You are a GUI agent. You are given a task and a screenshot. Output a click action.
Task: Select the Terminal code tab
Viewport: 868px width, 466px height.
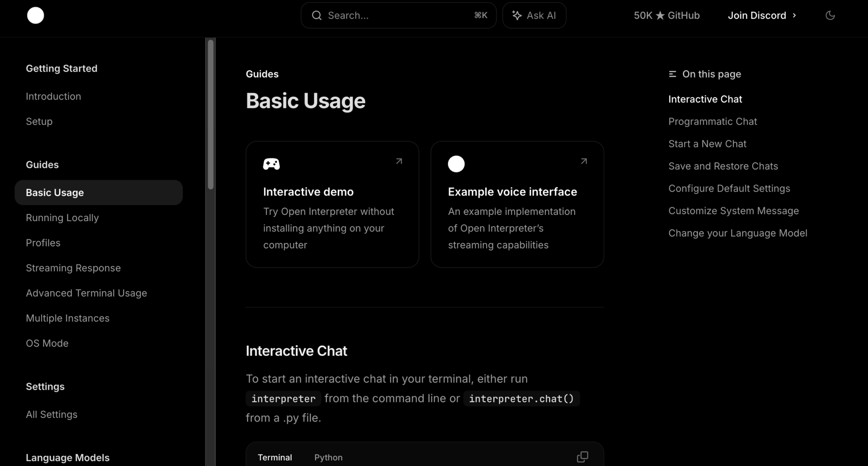pyautogui.click(x=275, y=458)
